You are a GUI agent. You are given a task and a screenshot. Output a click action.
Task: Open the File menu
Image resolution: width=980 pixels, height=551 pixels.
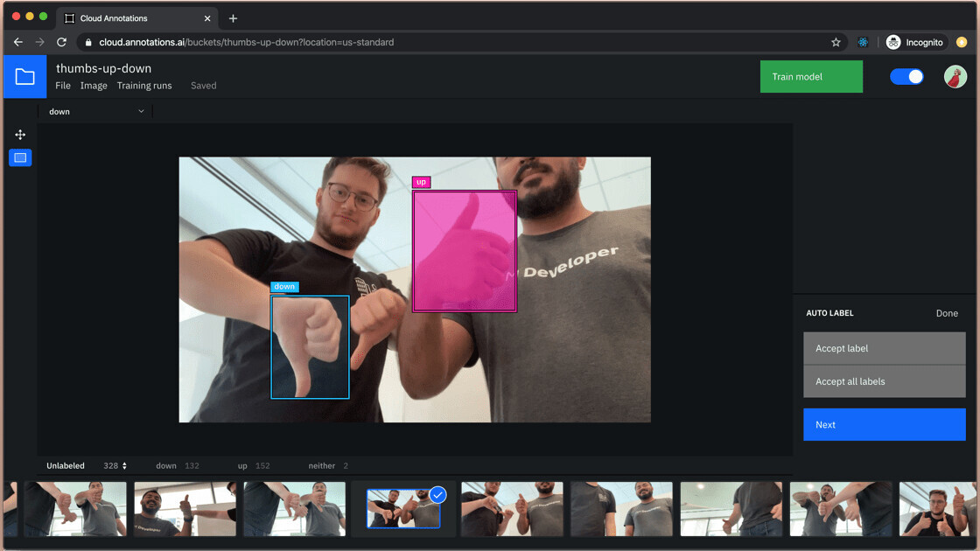pyautogui.click(x=63, y=86)
